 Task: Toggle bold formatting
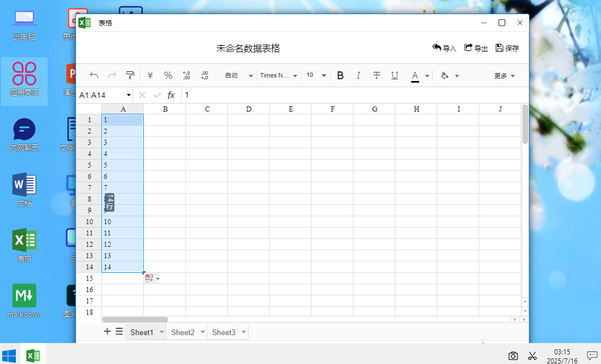click(340, 75)
